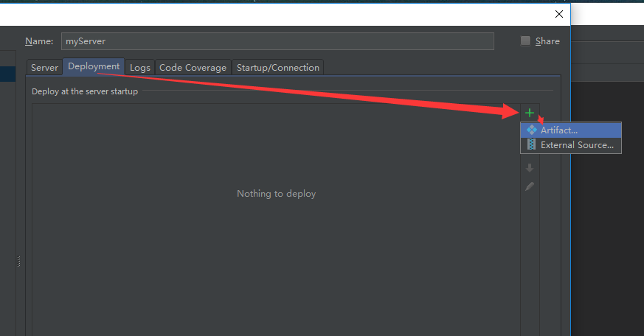Click the Name: label
The width and height of the screenshot is (644, 336).
[x=39, y=41]
